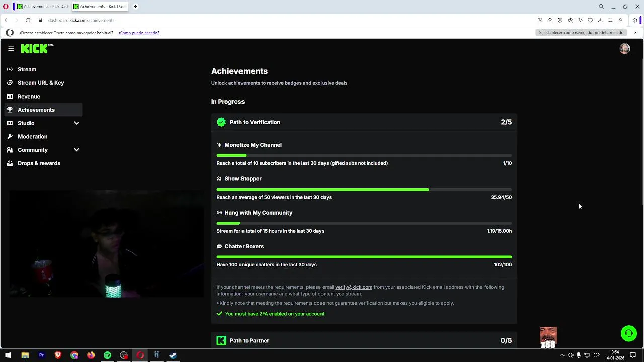Click Show Stopper icon
The height and width of the screenshot is (362, 644).
click(219, 179)
